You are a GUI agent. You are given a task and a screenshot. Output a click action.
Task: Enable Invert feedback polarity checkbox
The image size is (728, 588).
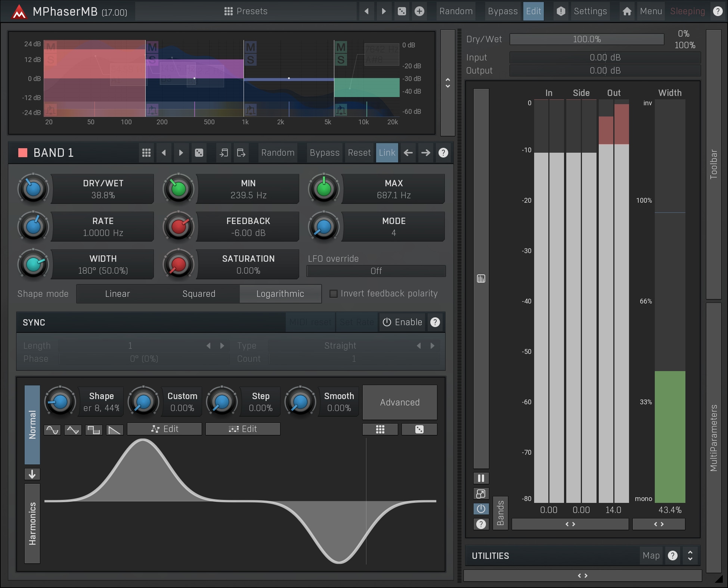click(334, 294)
